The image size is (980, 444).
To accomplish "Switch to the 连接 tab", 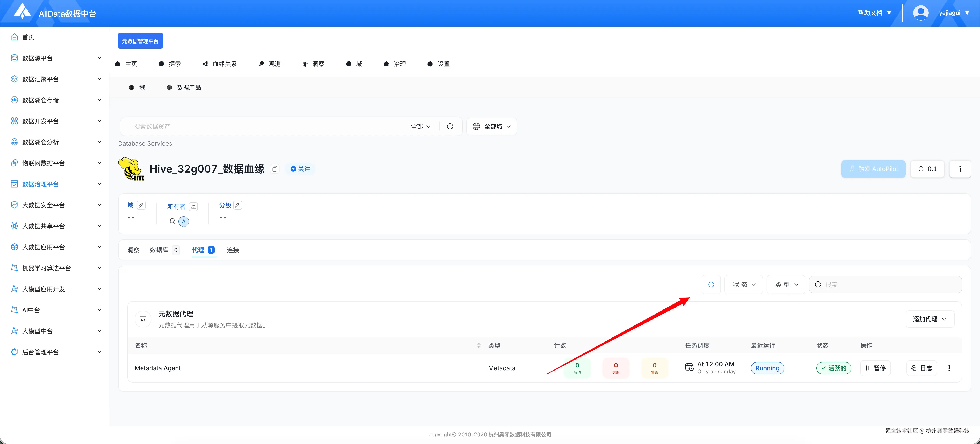I will (233, 250).
